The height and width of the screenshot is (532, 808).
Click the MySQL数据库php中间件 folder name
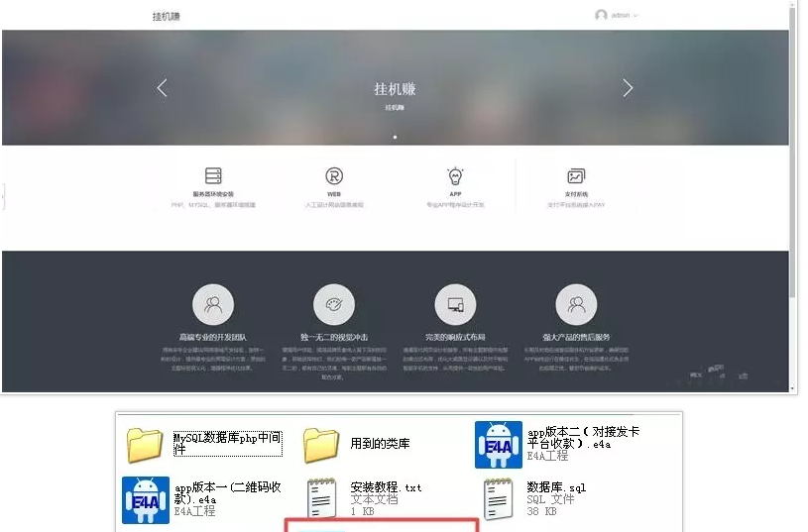pyautogui.click(x=227, y=444)
